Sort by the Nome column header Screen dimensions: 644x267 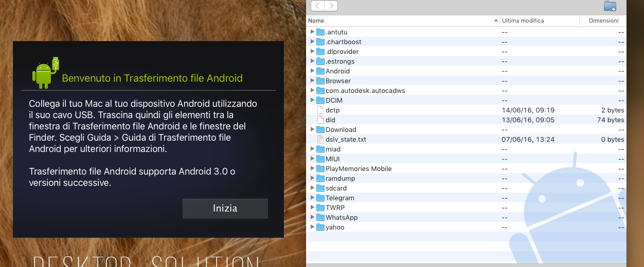coord(403,21)
